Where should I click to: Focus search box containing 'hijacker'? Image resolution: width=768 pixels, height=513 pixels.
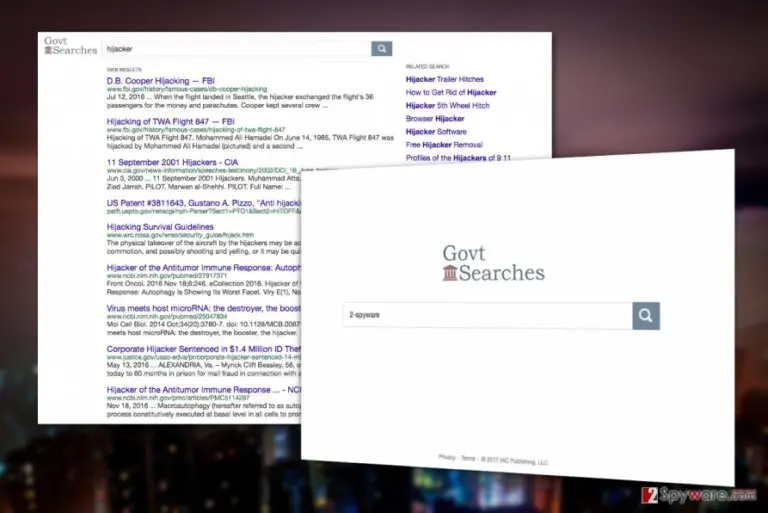point(237,49)
